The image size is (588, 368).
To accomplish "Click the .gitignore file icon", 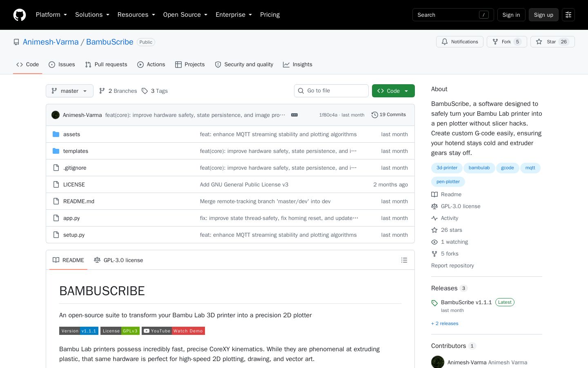I will point(56,168).
